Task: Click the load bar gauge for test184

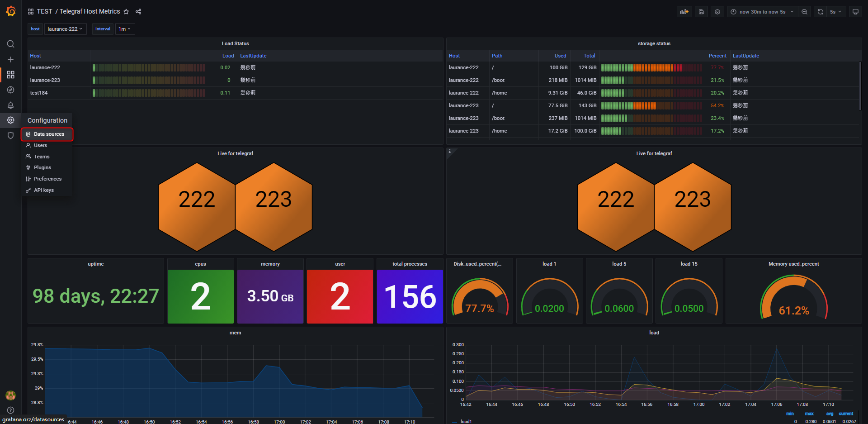Action: 149,93
